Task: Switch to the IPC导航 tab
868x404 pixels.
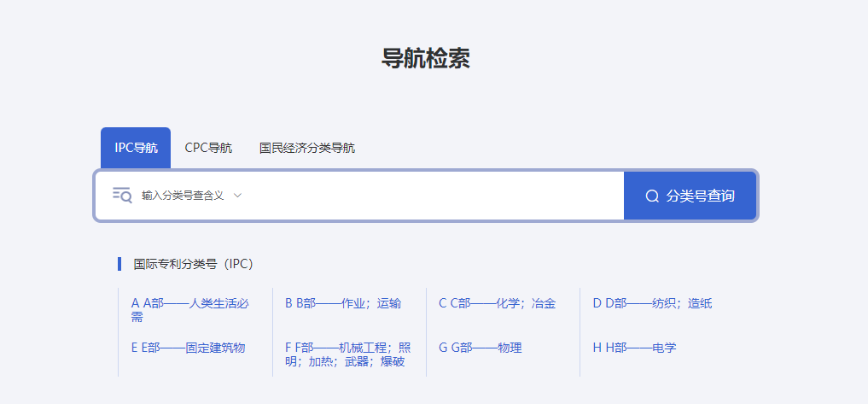Action: click(x=136, y=148)
